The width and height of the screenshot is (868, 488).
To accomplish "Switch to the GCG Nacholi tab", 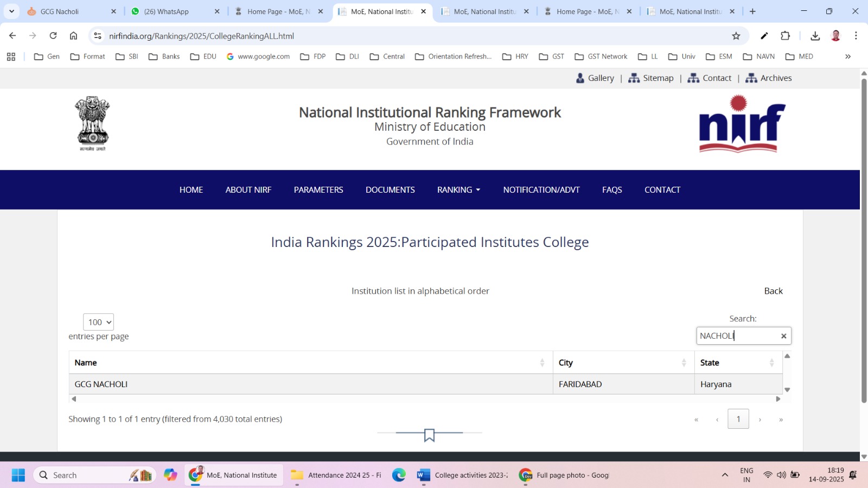I will (x=72, y=11).
